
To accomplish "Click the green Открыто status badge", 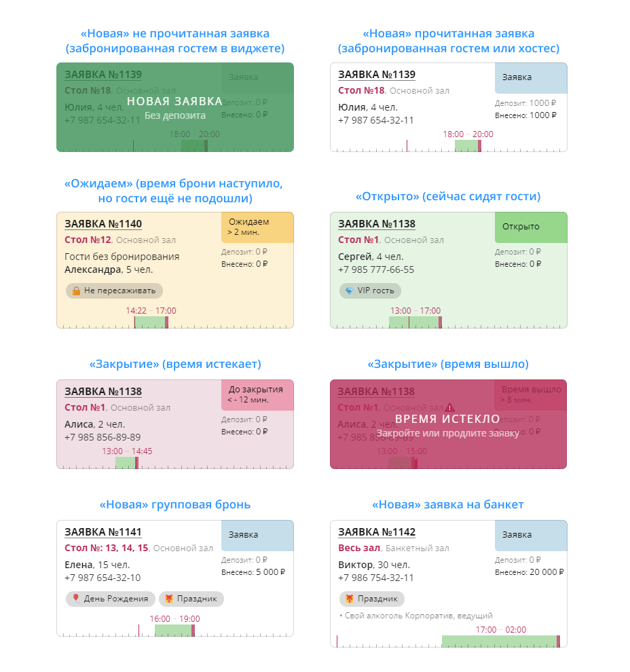I will coord(531,227).
